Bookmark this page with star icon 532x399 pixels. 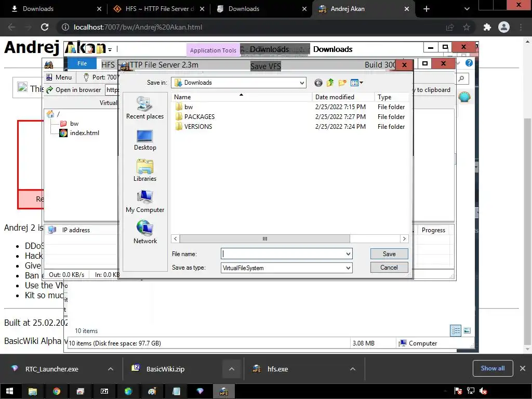point(467,27)
